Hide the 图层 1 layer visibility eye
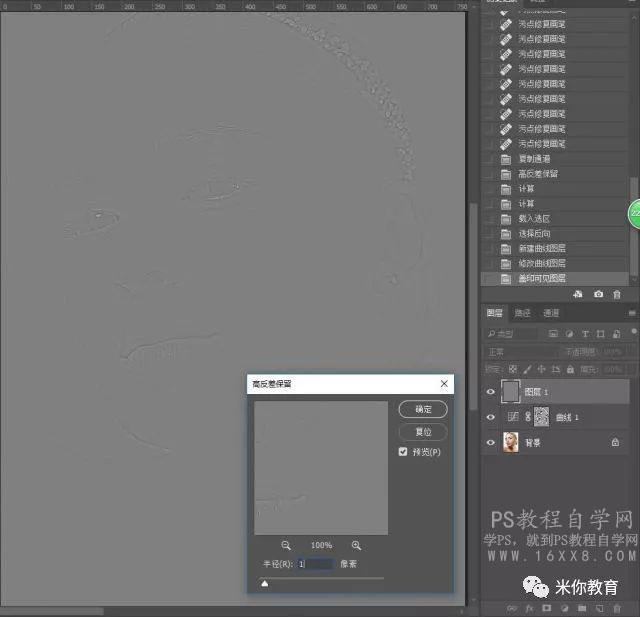Screen dimensions: 640x617 (x=491, y=391)
